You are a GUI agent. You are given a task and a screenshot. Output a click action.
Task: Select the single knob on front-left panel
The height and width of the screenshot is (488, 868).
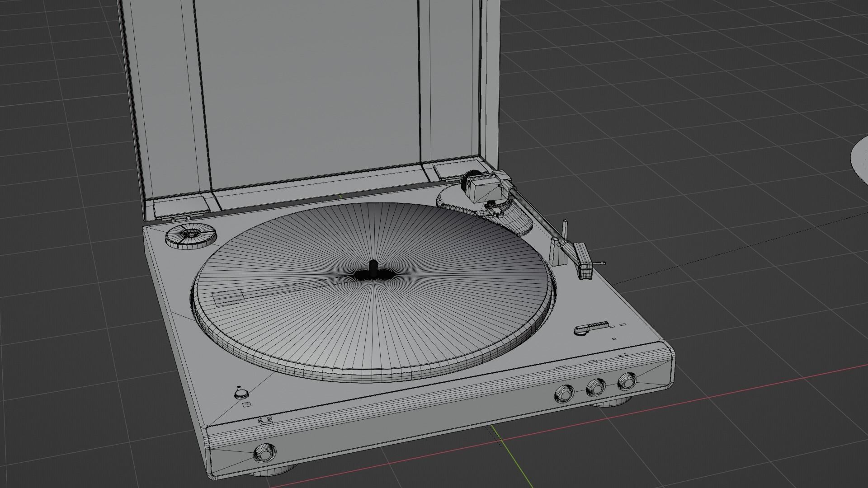264,452
